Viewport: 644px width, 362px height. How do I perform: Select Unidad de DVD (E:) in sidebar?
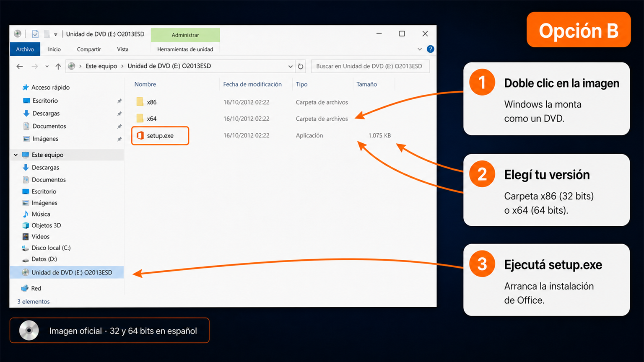coord(67,272)
